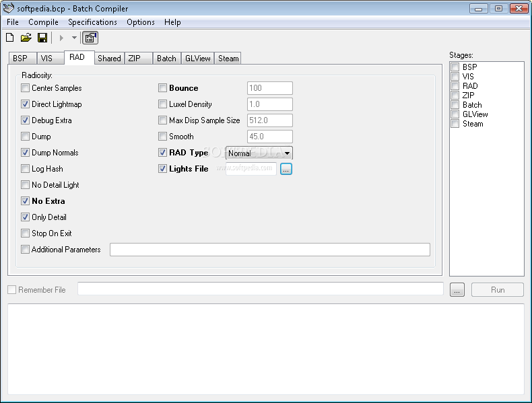532x403 pixels.
Task: Click the Luxel Density field showing 1.0
Action: (270, 104)
